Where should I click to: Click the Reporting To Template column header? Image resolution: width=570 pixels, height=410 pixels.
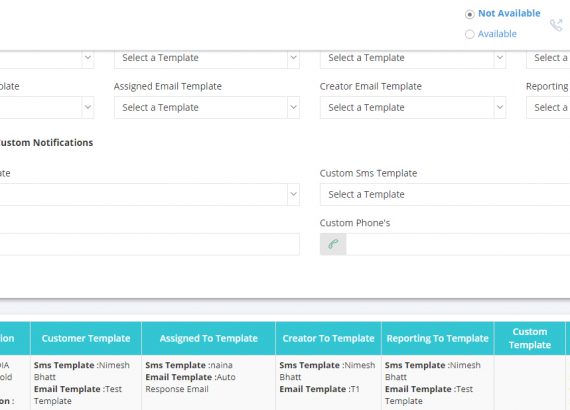437,338
